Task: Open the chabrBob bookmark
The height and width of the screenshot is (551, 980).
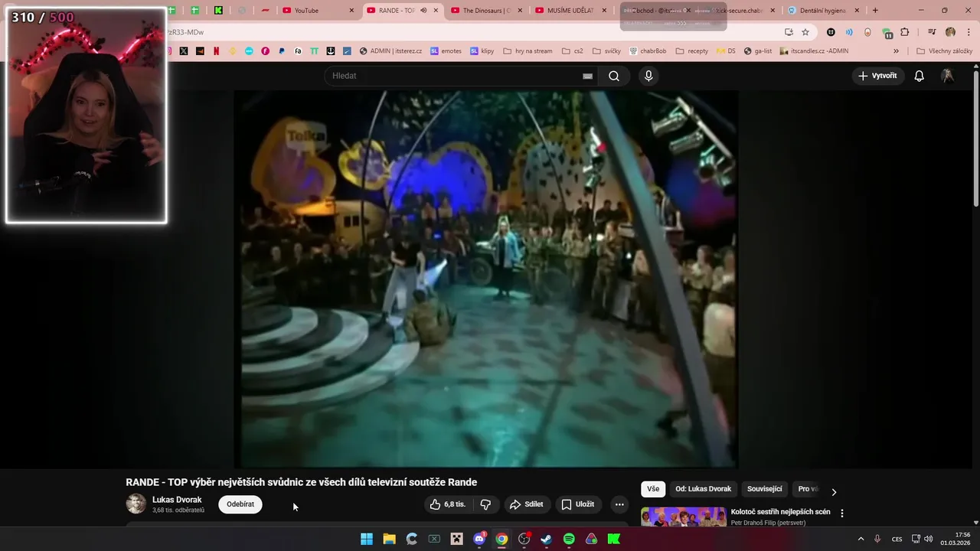Action: 648,51
